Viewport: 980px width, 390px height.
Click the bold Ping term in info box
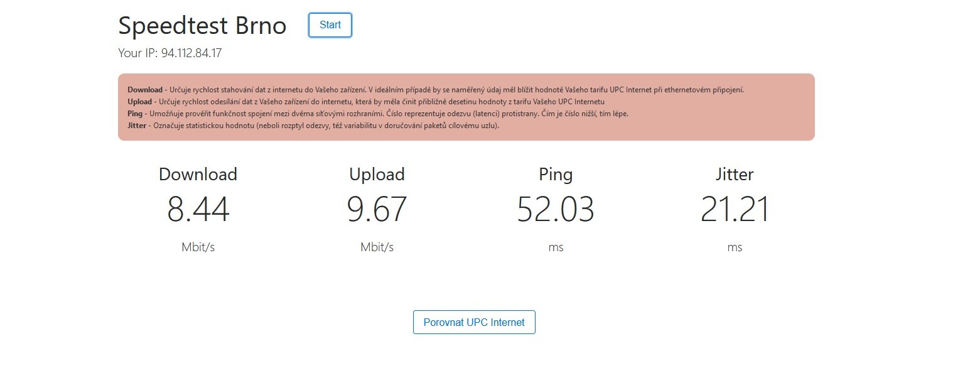tap(135, 114)
